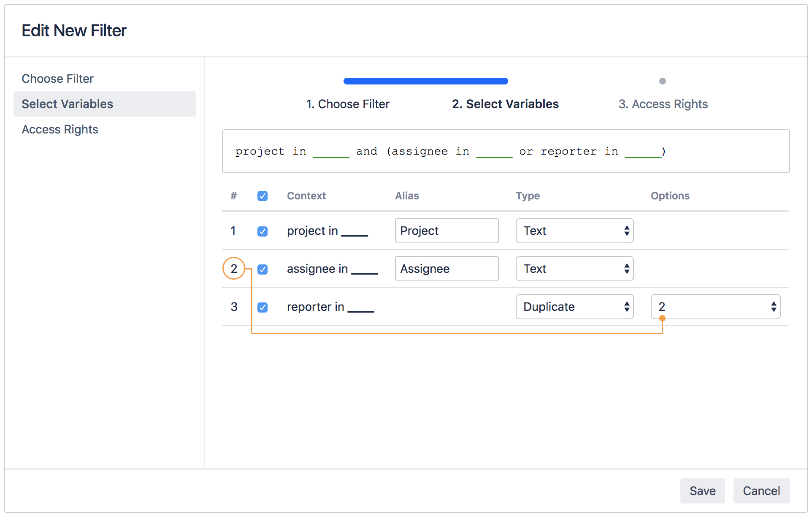Open Access Rights in sidebar
This screenshot has height=517, width=812.
(x=60, y=129)
